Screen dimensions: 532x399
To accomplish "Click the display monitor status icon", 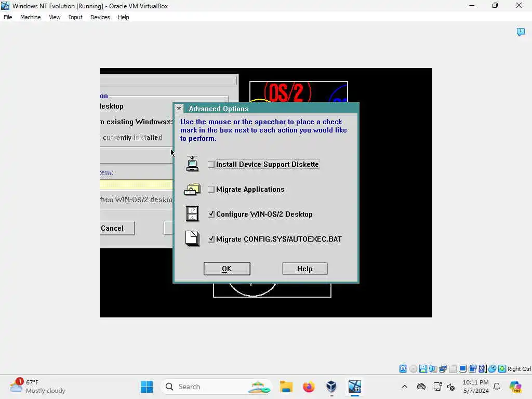I will [462, 369].
